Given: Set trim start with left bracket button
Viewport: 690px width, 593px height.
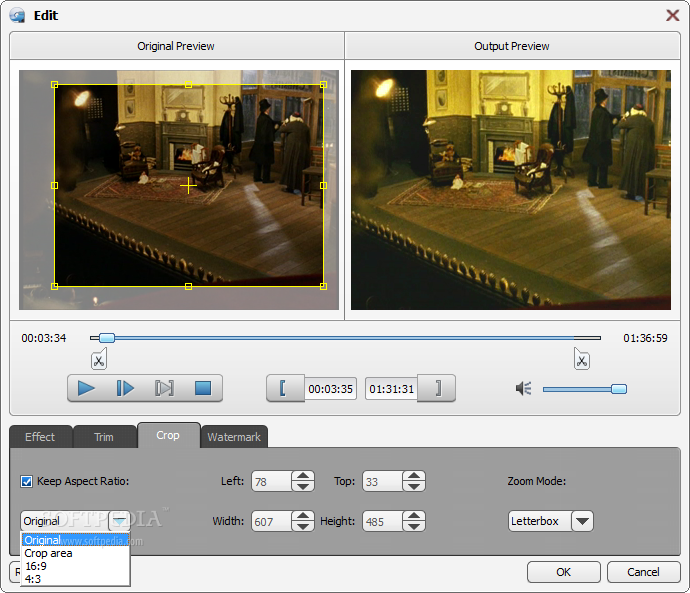Looking at the screenshot, I should click(285, 388).
